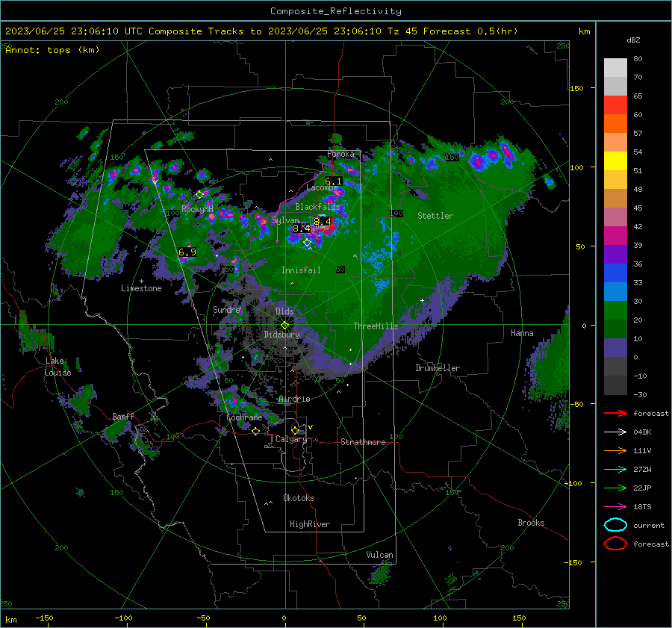Click the Sylvan city label
Image resolution: width=672 pixels, height=628 pixels.
click(285, 220)
